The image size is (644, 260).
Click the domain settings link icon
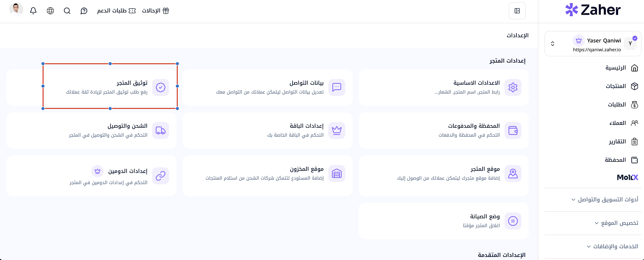pos(161,176)
